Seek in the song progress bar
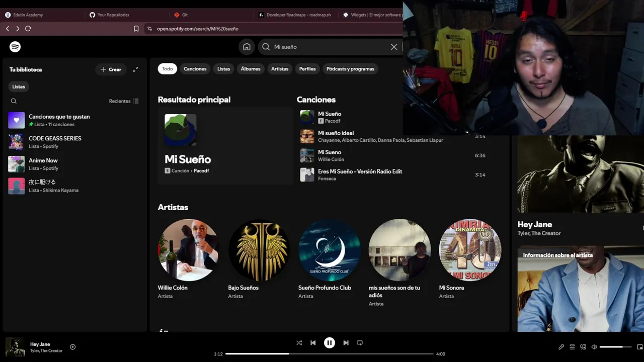Image resolution: width=644 pixels, height=362 pixels. (329, 354)
